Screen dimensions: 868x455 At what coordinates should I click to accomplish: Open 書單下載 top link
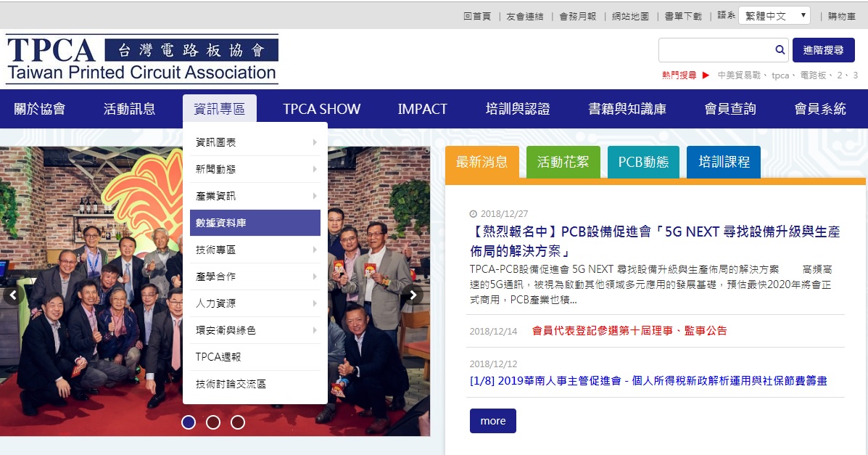(683, 17)
